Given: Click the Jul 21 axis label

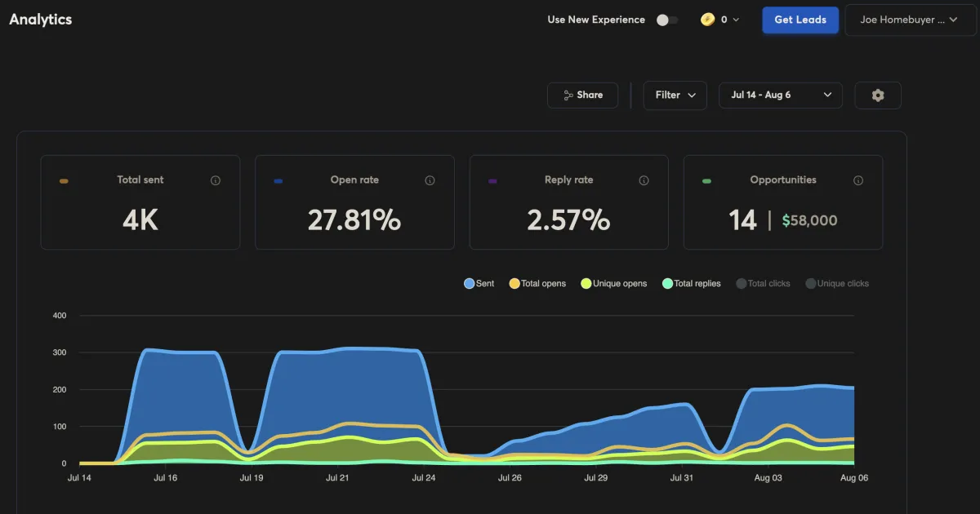Looking at the screenshot, I should [337, 478].
